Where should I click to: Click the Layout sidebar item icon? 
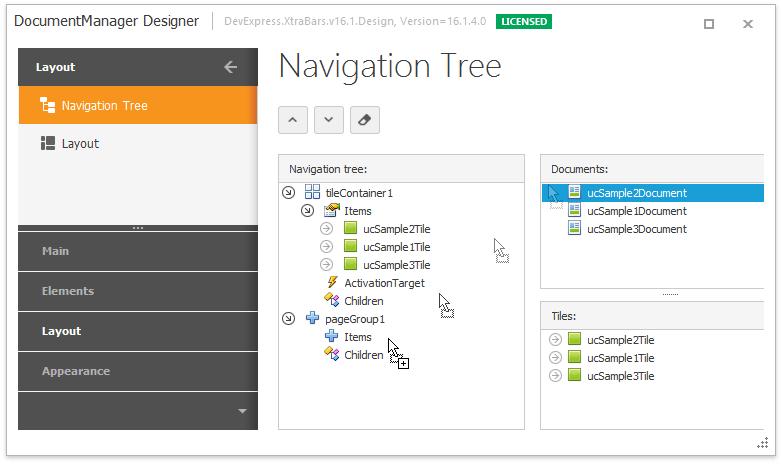pos(48,143)
